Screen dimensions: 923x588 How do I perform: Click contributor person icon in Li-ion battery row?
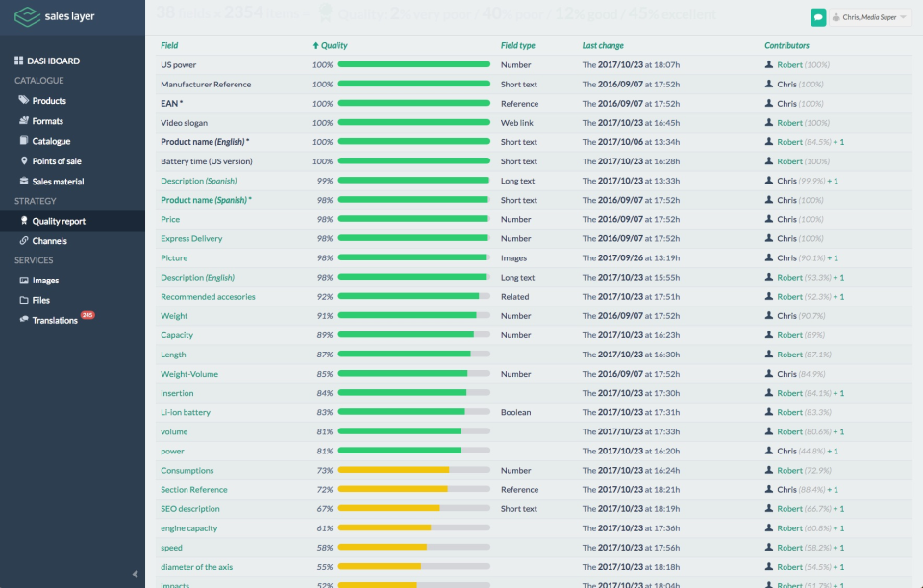click(769, 412)
